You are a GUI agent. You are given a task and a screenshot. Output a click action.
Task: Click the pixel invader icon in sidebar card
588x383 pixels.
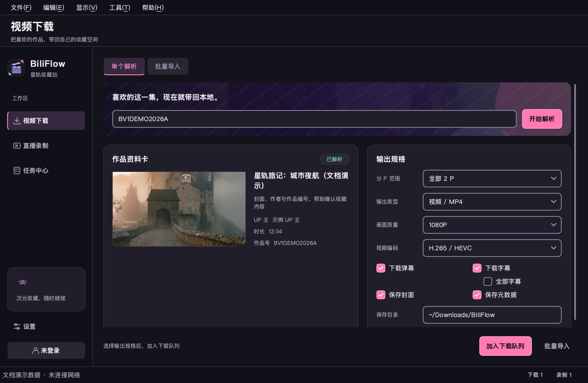(22, 282)
